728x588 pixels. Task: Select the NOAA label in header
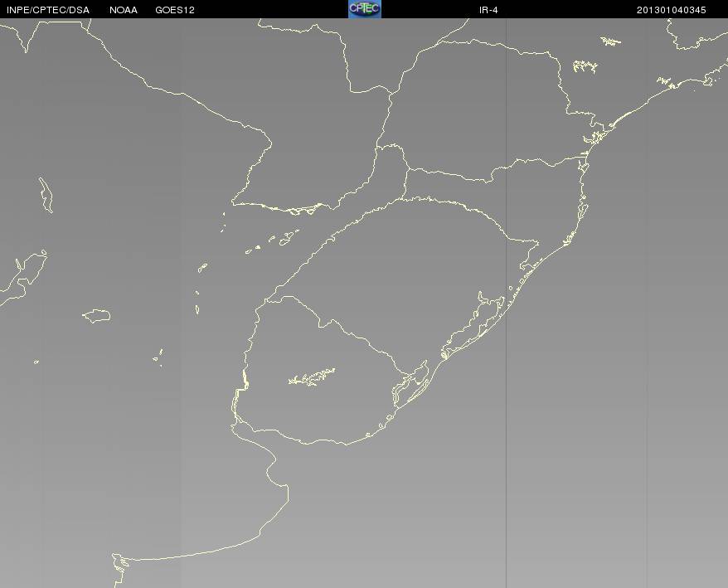(x=124, y=10)
